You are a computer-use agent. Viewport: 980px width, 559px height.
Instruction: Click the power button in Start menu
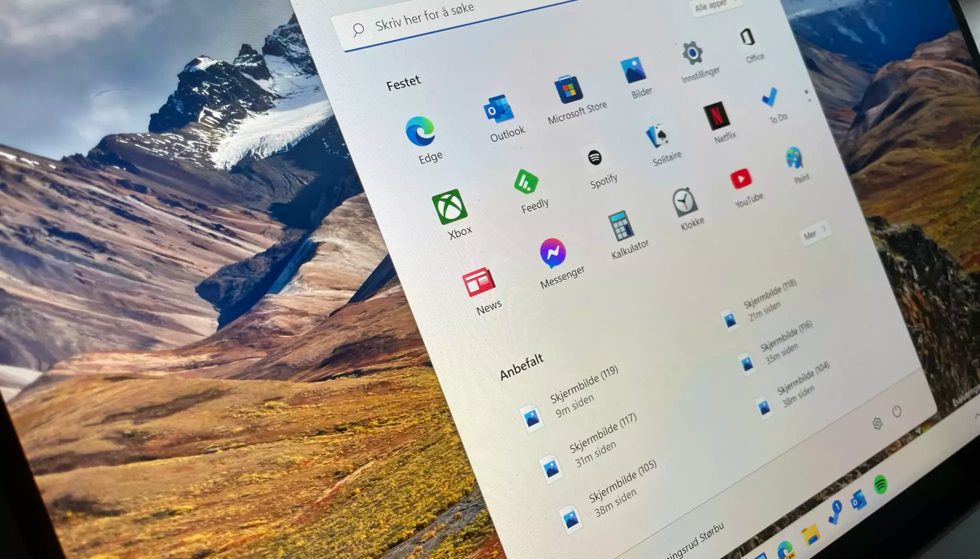[897, 411]
